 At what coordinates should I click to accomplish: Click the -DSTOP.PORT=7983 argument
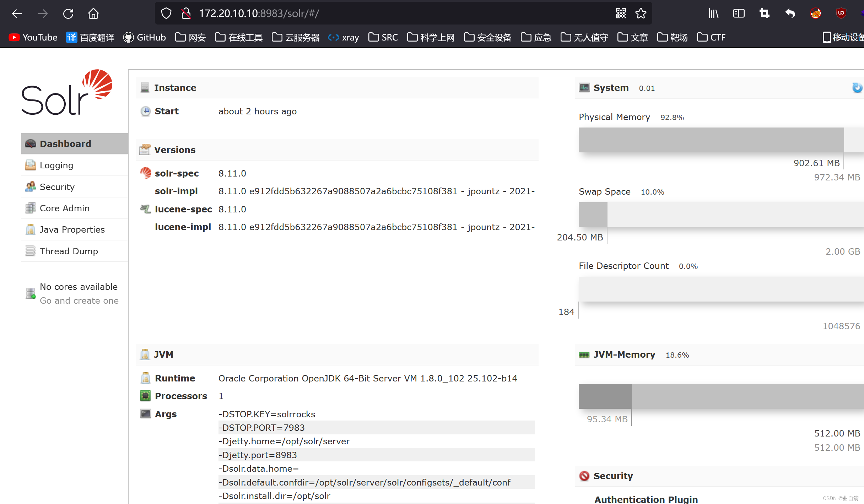[377, 428]
